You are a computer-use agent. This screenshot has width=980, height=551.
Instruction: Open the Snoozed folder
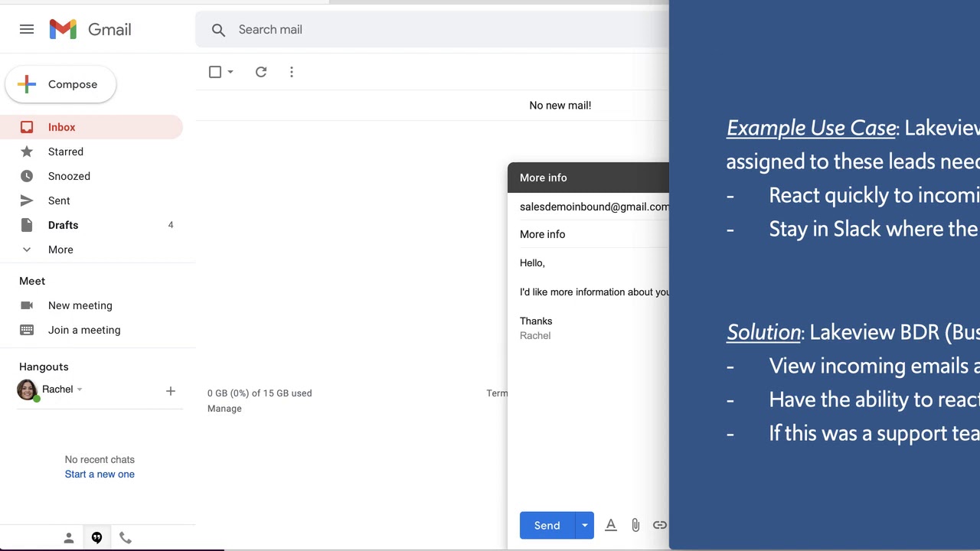(x=91, y=176)
